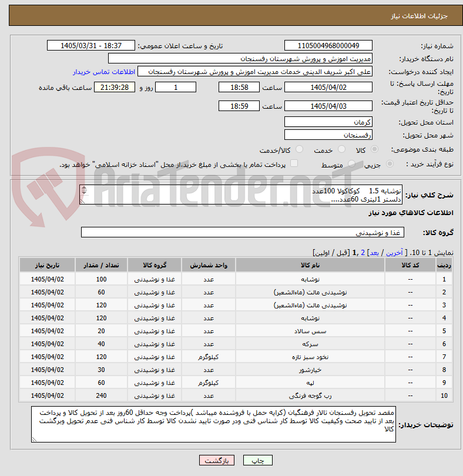The height and width of the screenshot is (476, 463).
Task: Click the price validity date 1405/04/03 field
Action: 328,106
